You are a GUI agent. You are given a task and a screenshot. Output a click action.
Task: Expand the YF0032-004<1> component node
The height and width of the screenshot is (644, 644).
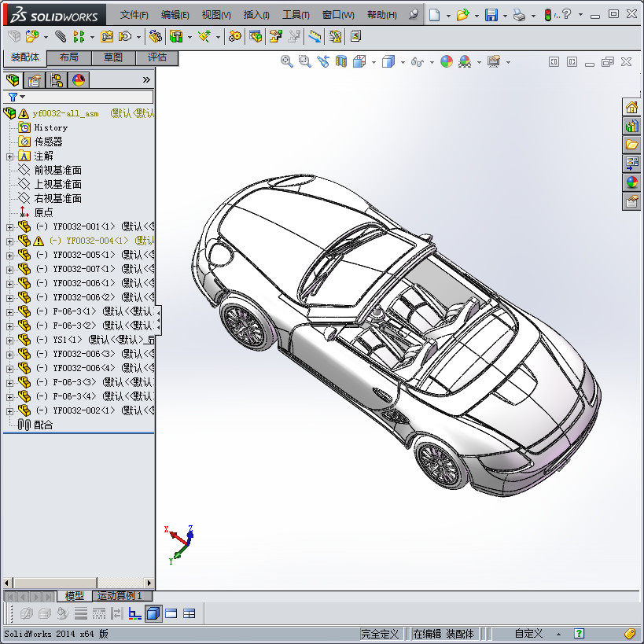[x=9, y=241]
